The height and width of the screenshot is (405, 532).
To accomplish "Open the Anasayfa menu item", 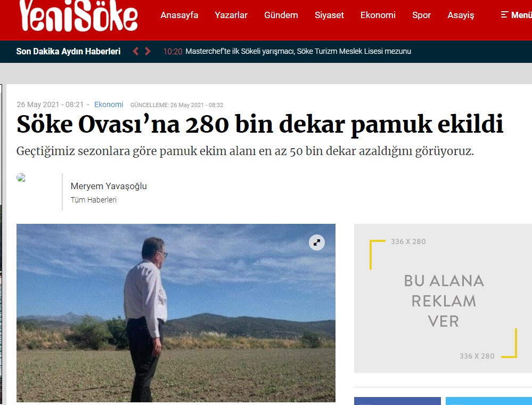I will (x=179, y=15).
